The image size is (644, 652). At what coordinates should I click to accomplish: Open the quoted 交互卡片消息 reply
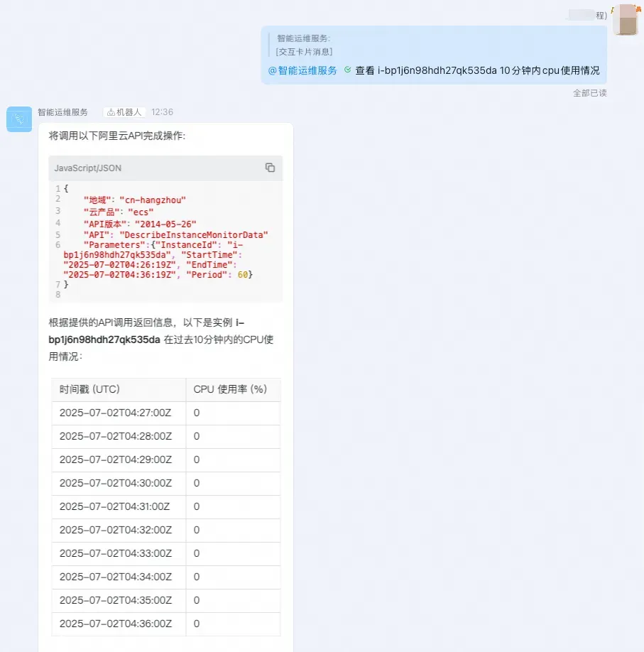[x=304, y=45]
